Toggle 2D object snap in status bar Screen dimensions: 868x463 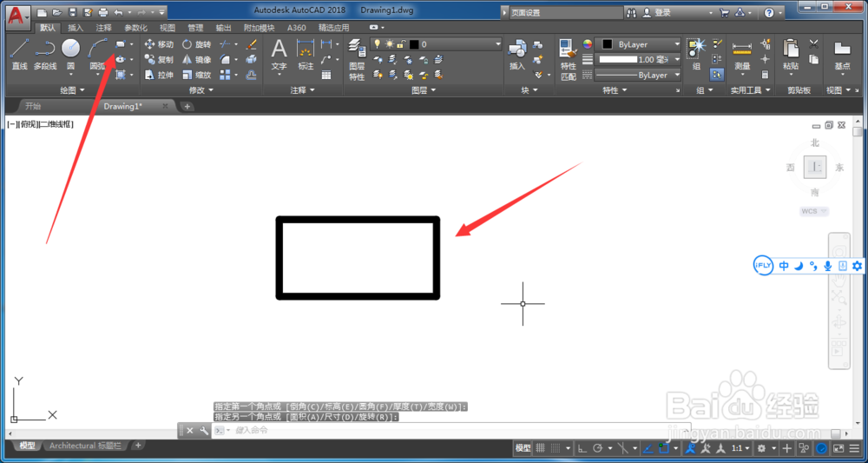[664, 448]
